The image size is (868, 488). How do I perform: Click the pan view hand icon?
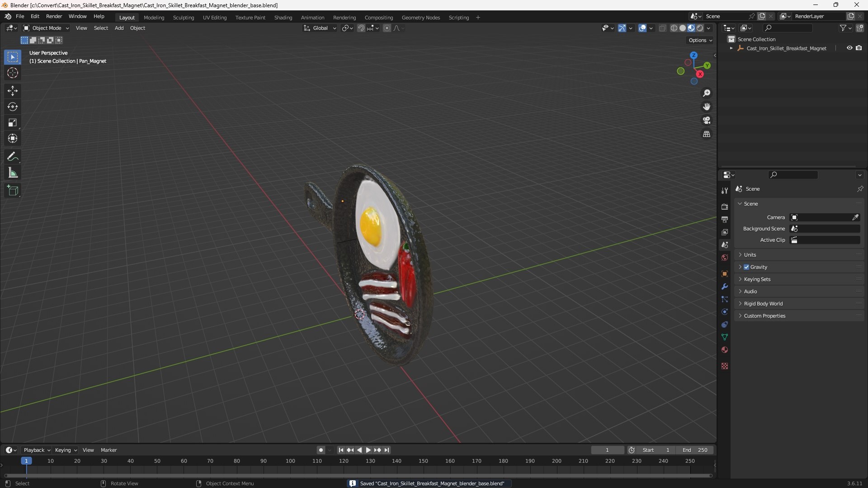click(707, 107)
